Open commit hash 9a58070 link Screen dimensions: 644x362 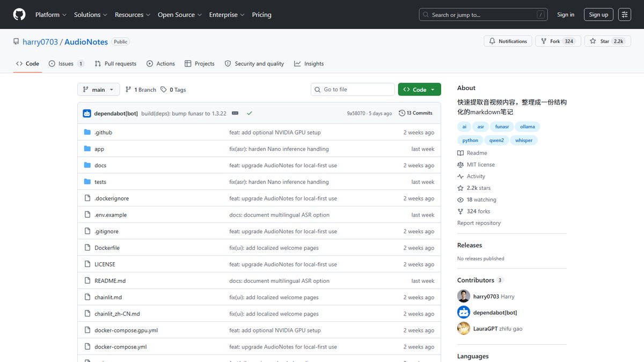click(356, 113)
